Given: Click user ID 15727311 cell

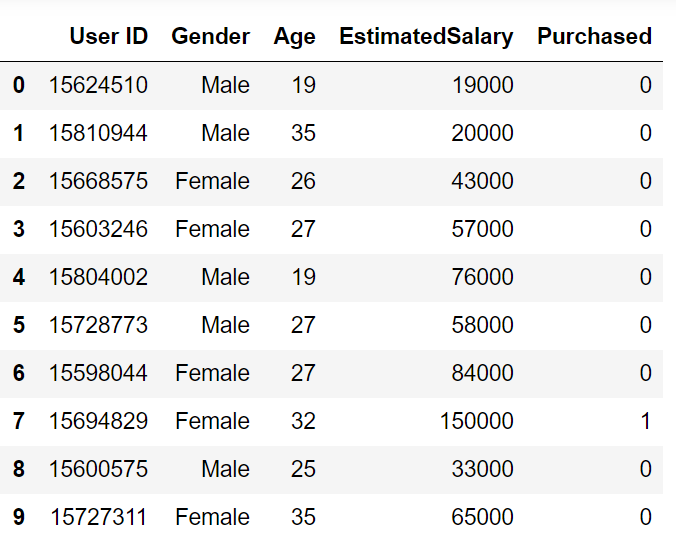Looking at the screenshot, I should pyautogui.click(x=98, y=517).
